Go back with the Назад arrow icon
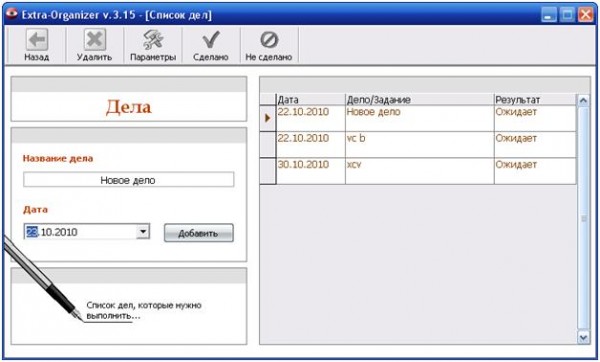The image size is (600, 362). point(37,40)
